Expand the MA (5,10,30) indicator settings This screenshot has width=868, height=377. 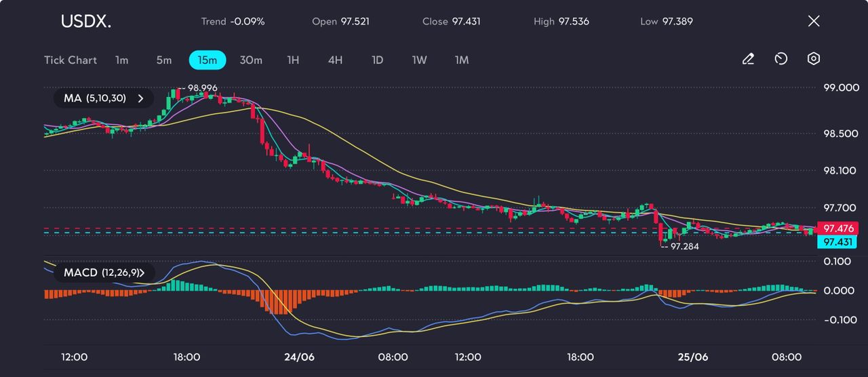click(104, 98)
